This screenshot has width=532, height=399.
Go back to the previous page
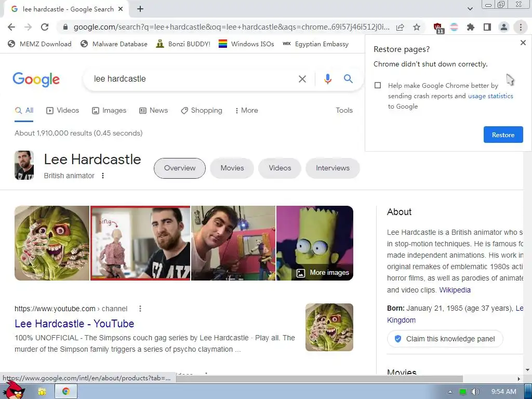point(11,27)
